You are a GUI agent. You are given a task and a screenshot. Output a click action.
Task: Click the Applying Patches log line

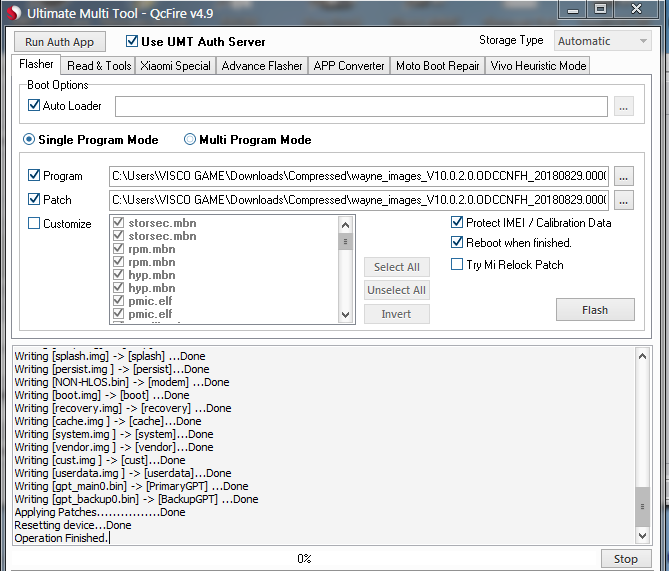[100, 512]
